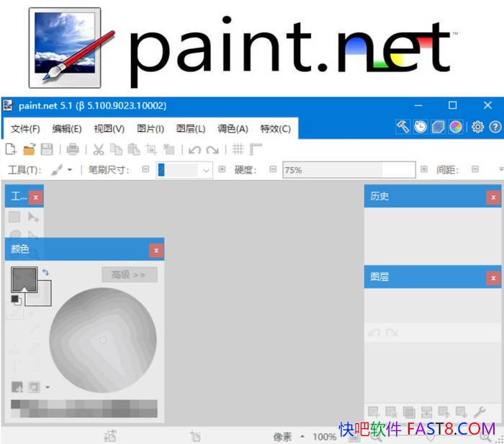Click the New file icon
The image size is (504, 444).
(x=11, y=149)
